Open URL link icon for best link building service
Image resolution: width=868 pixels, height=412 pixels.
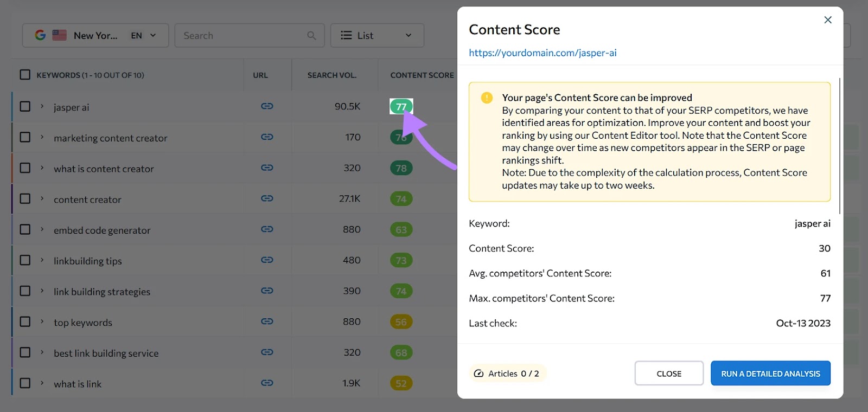pyautogui.click(x=267, y=352)
